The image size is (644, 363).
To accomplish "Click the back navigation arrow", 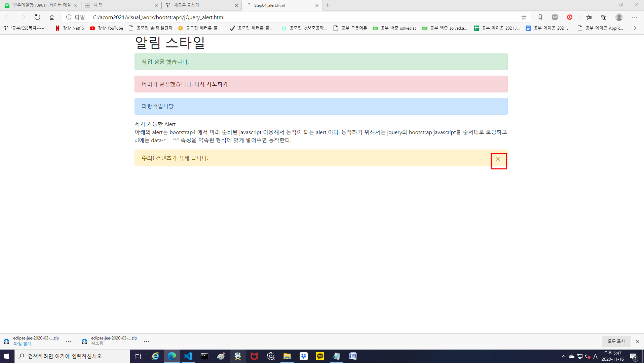I will click(x=8, y=17).
